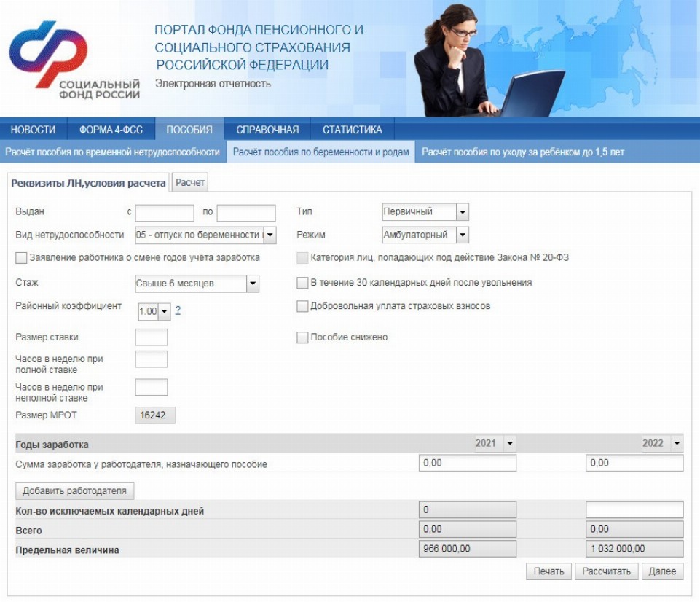Click the 'Добавить работодателя' button
Screen dimensions: 700x602
pyautogui.click(x=75, y=490)
